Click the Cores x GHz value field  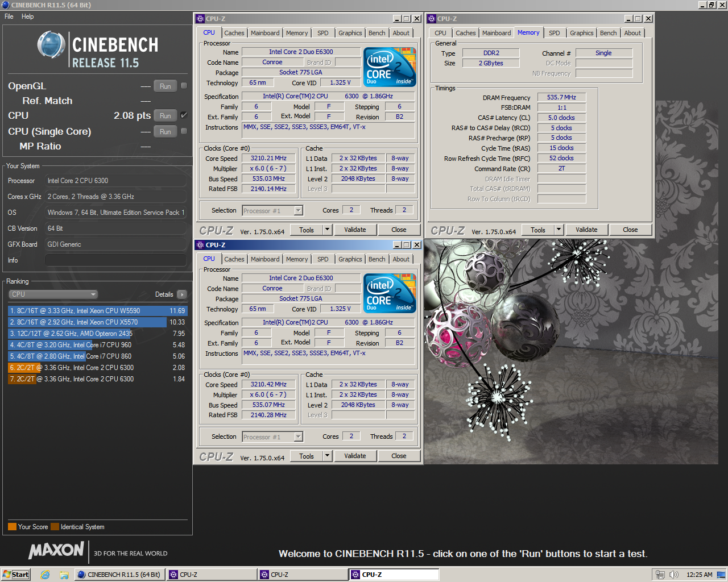point(115,197)
